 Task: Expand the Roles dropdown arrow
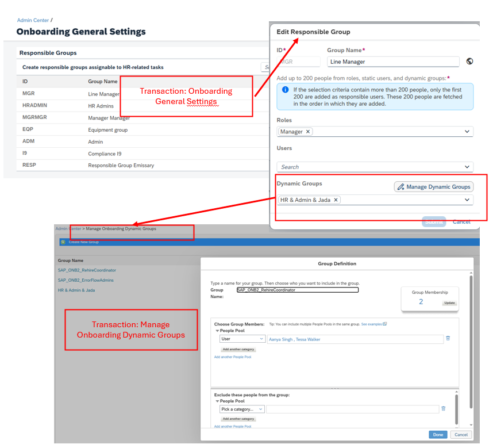pos(467,132)
